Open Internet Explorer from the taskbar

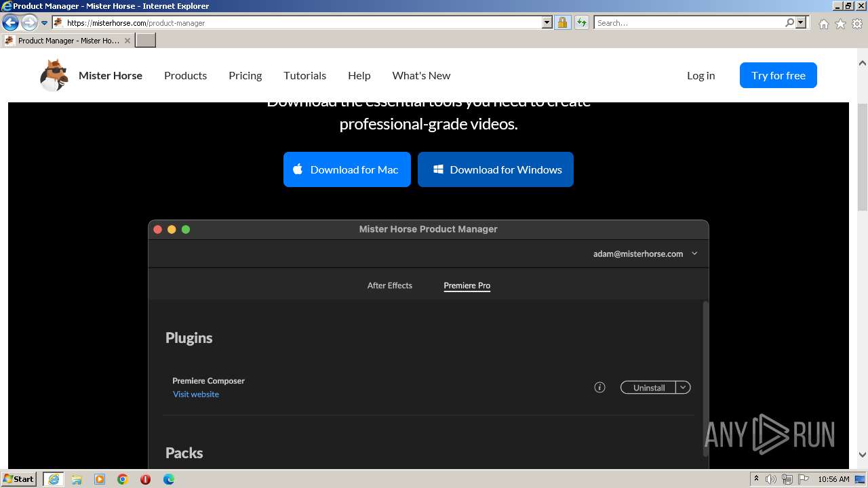tap(54, 479)
